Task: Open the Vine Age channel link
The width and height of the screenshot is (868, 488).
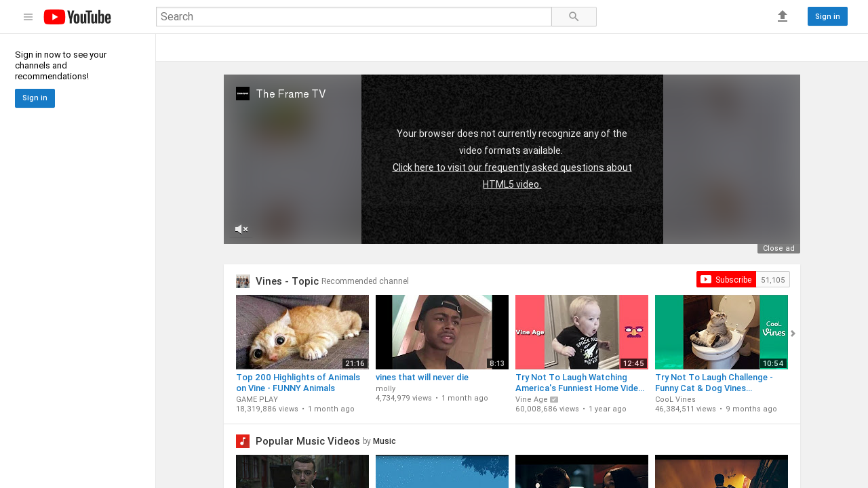Action: (x=532, y=399)
